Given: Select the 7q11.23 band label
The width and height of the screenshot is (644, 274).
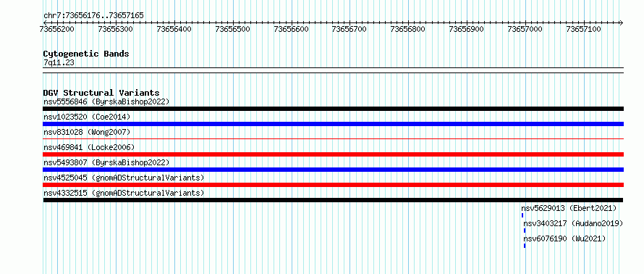Looking at the screenshot, I should click(x=59, y=63).
